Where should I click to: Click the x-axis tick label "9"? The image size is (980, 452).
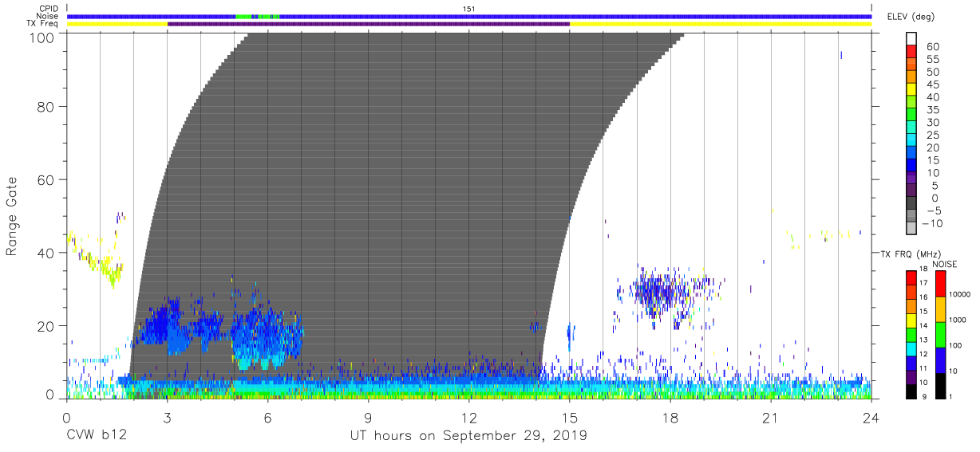pos(368,417)
